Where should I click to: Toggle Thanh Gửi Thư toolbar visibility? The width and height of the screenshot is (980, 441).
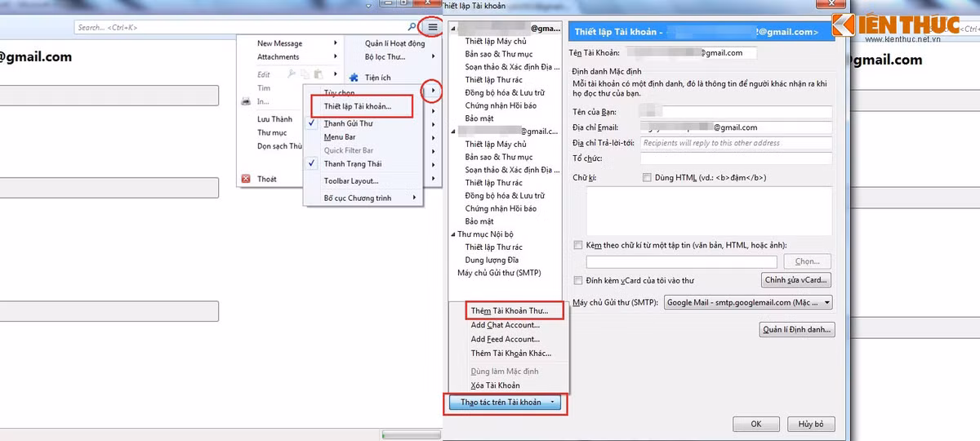[x=348, y=123]
